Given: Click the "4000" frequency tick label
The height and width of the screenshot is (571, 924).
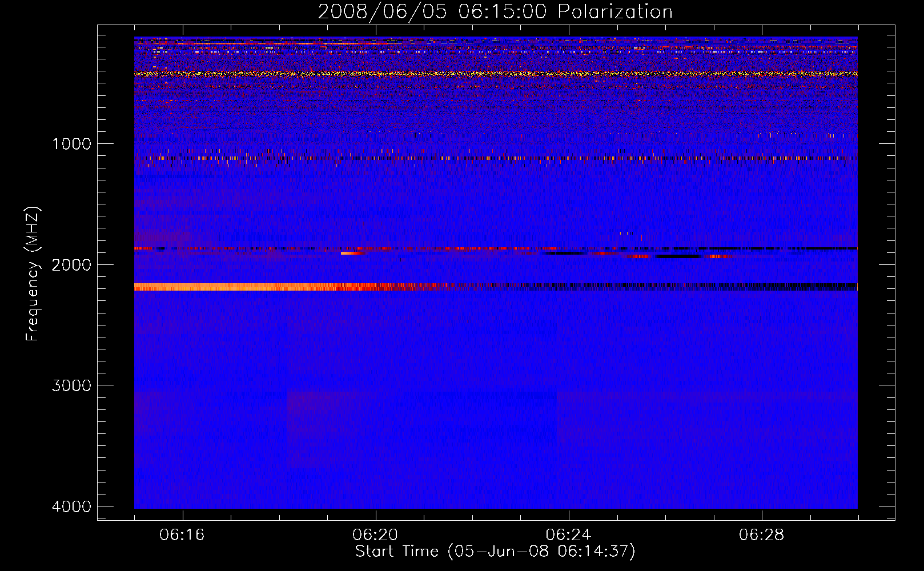Looking at the screenshot, I should coord(71,506).
